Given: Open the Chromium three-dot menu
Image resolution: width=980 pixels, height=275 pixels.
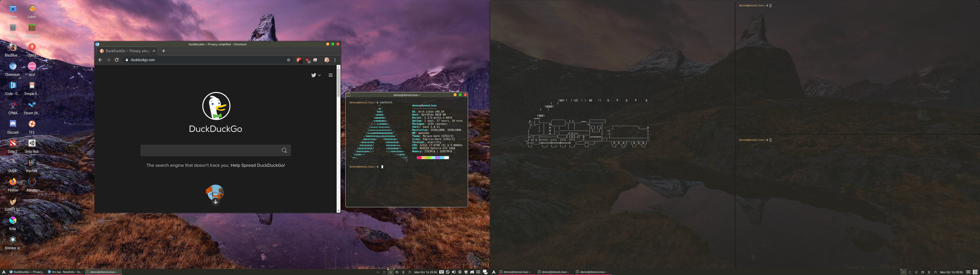Looking at the screenshot, I should (x=335, y=60).
